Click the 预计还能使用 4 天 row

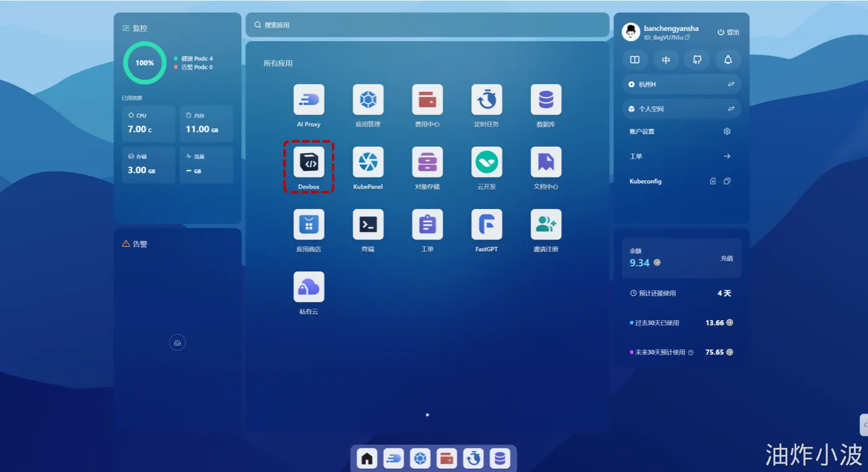[x=681, y=293]
